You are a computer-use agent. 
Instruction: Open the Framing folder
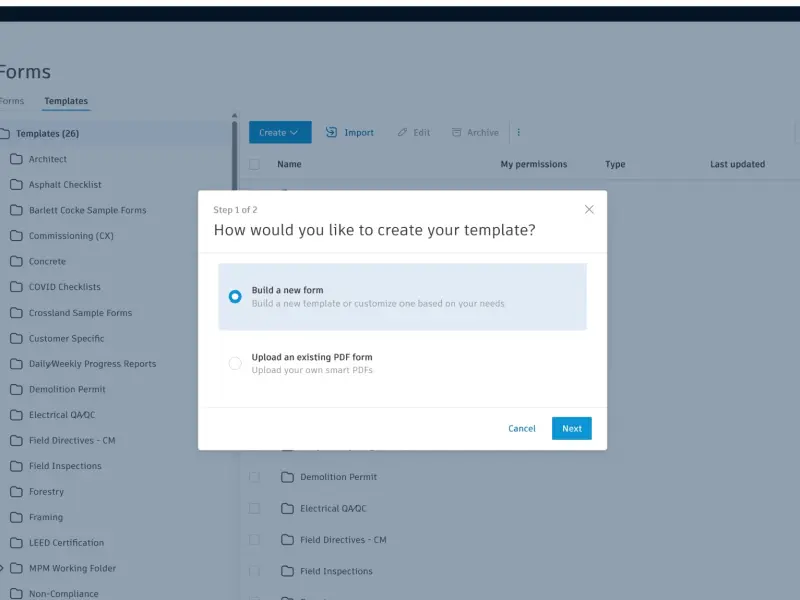tap(45, 517)
